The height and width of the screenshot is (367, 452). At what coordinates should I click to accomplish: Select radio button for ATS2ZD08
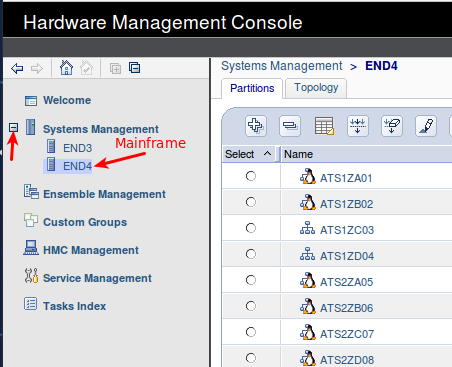pos(251,358)
